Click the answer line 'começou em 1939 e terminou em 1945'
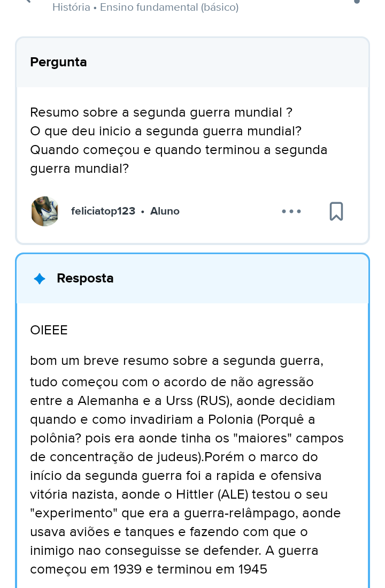This screenshot has height=588, width=385. click(x=149, y=570)
